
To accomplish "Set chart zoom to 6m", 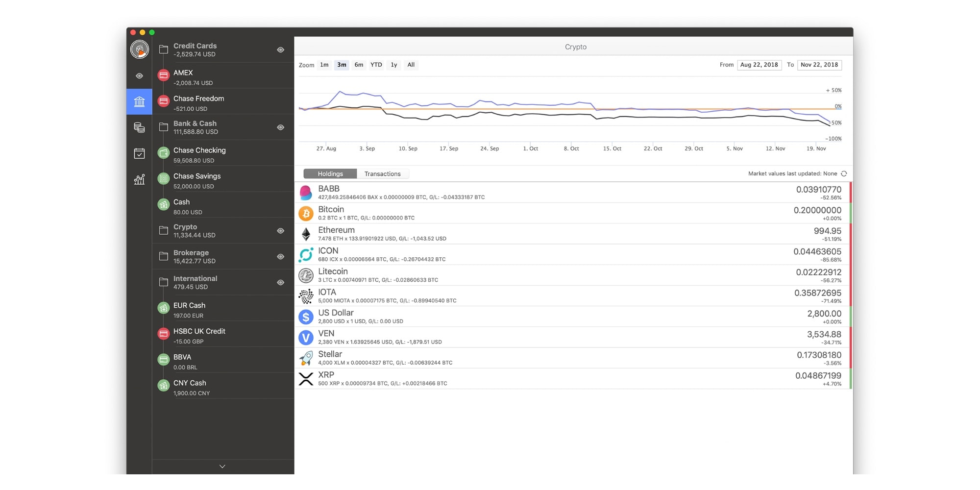I will [x=359, y=65].
